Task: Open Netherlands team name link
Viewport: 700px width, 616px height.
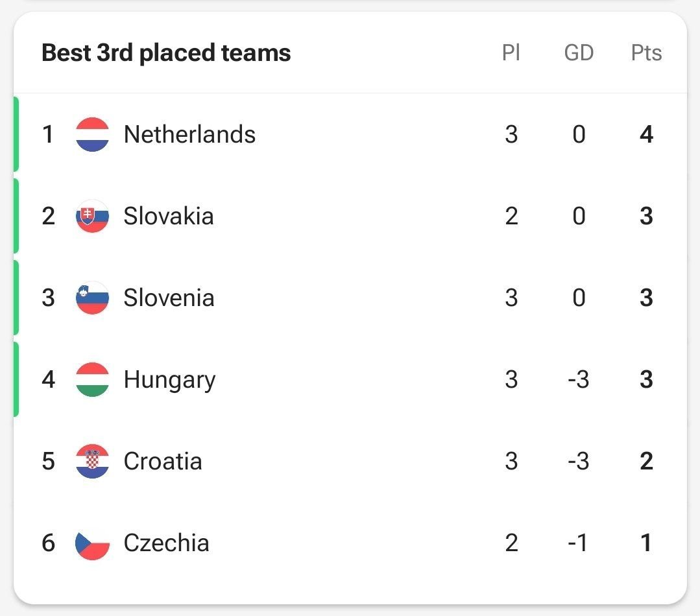Action: point(189,134)
